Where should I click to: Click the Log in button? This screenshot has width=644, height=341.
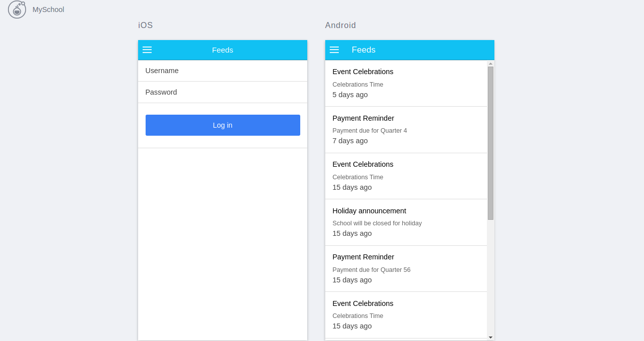coord(223,125)
